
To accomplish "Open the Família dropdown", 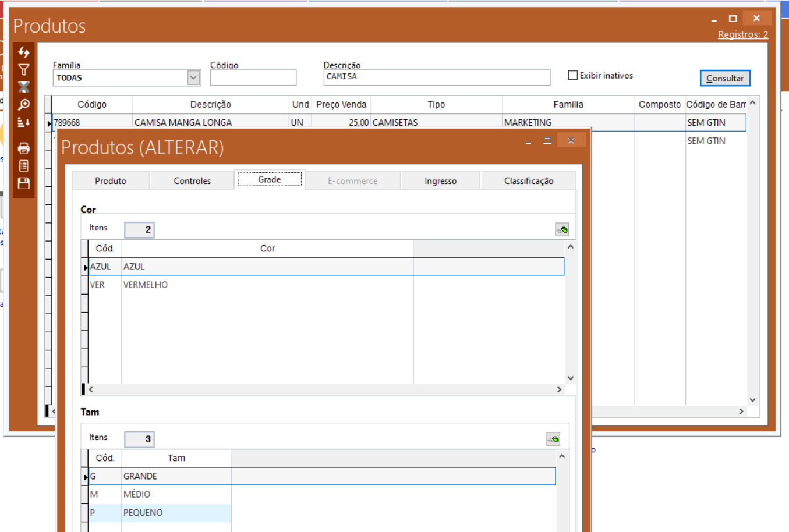I will click(193, 77).
